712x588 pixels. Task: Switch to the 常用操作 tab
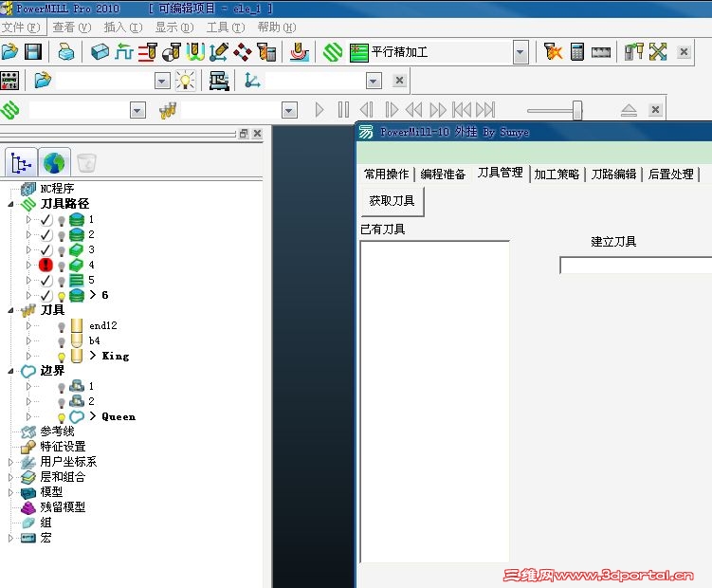(387, 175)
